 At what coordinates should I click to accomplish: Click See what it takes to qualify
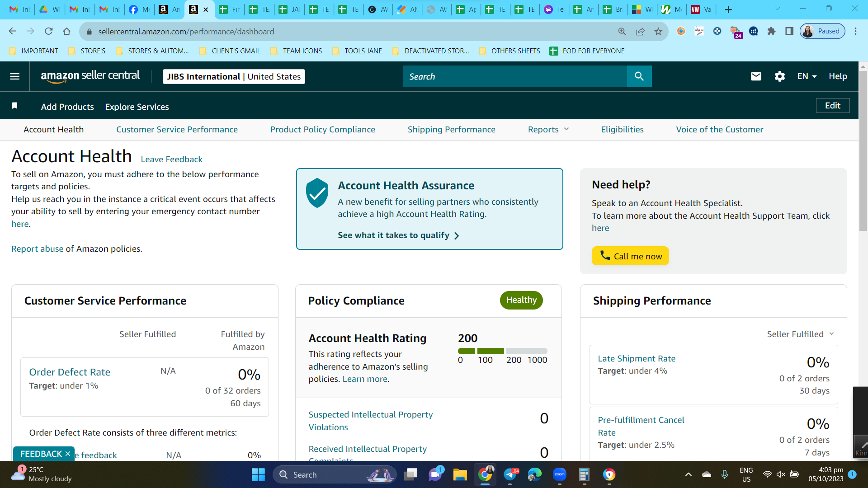click(x=398, y=235)
